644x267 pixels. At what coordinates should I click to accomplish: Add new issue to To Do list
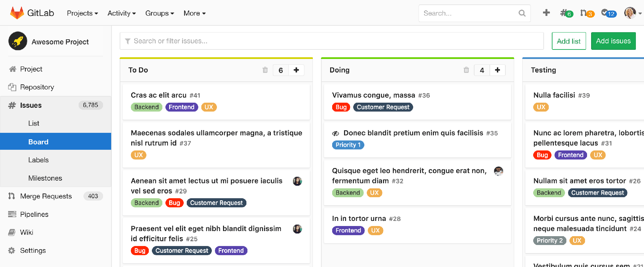296,70
